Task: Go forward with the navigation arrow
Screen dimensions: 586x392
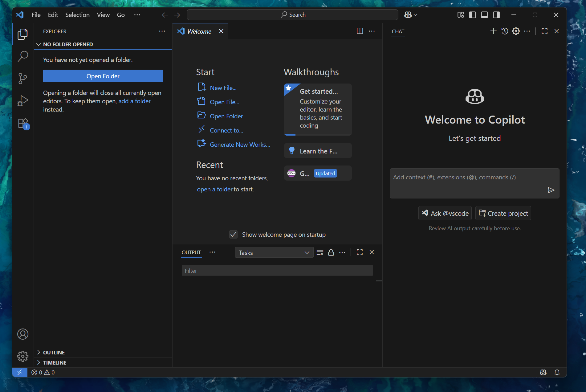Action: [x=177, y=15]
